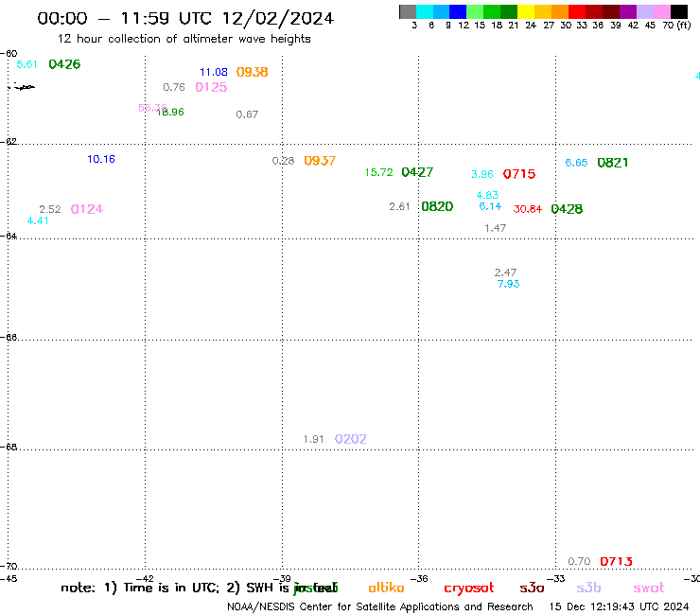This screenshot has width=700, height=615.
Task: Click the longitude axis label -36
Action: (419, 579)
